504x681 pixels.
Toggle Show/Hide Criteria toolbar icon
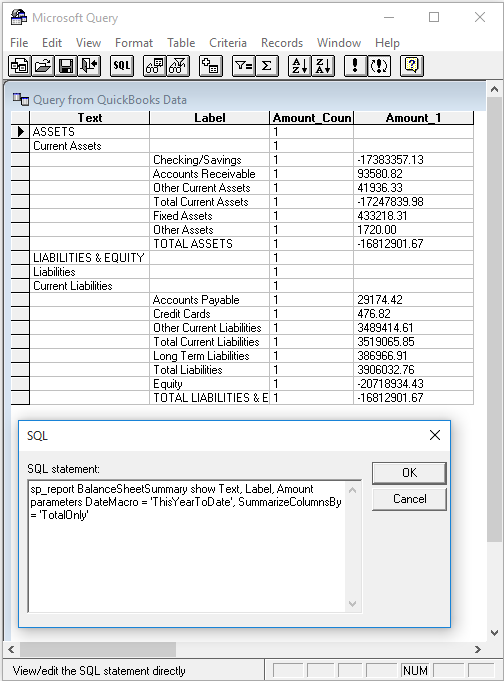click(178, 66)
